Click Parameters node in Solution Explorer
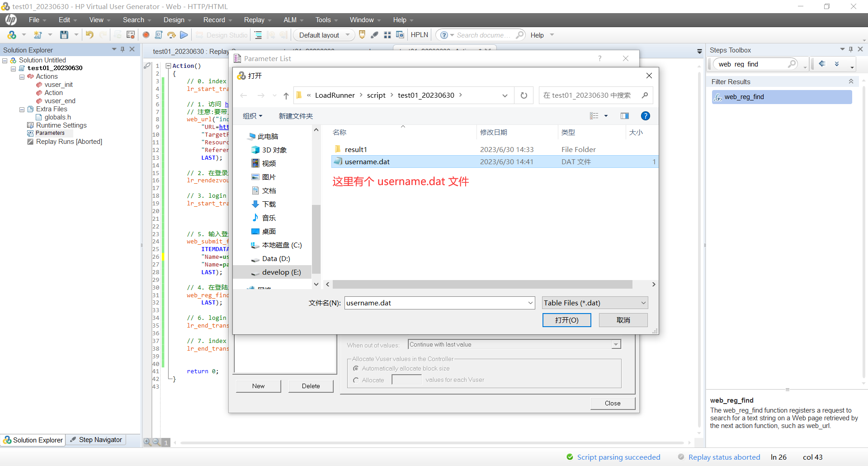The width and height of the screenshot is (868, 466). click(50, 133)
